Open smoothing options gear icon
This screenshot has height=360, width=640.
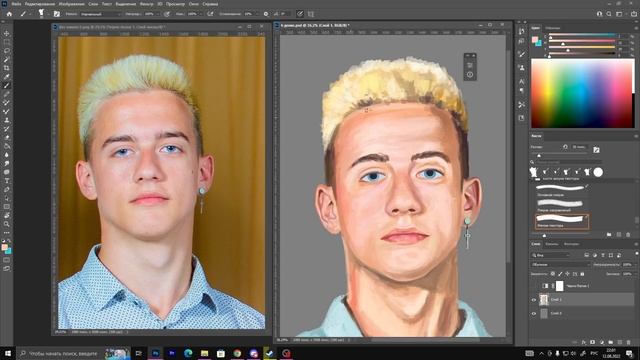266,14
